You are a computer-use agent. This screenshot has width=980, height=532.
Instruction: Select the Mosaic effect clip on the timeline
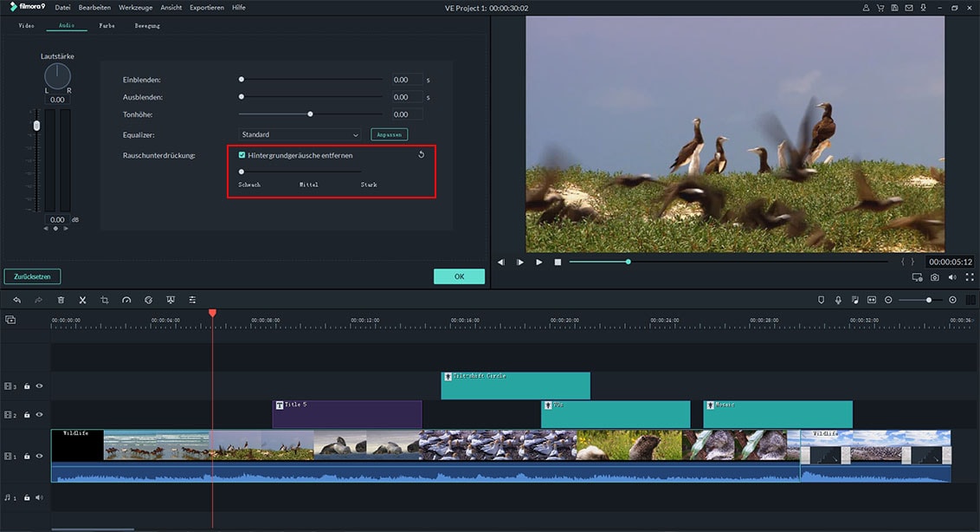coord(777,414)
